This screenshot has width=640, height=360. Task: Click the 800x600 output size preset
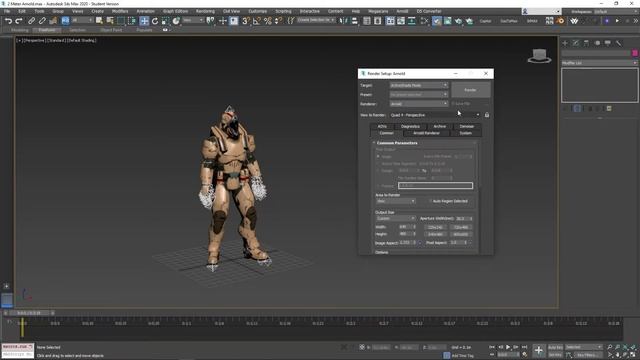point(461,235)
